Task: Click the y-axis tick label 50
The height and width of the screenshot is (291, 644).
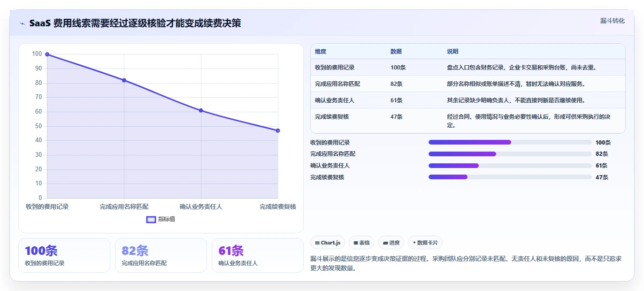Action: (x=38, y=126)
